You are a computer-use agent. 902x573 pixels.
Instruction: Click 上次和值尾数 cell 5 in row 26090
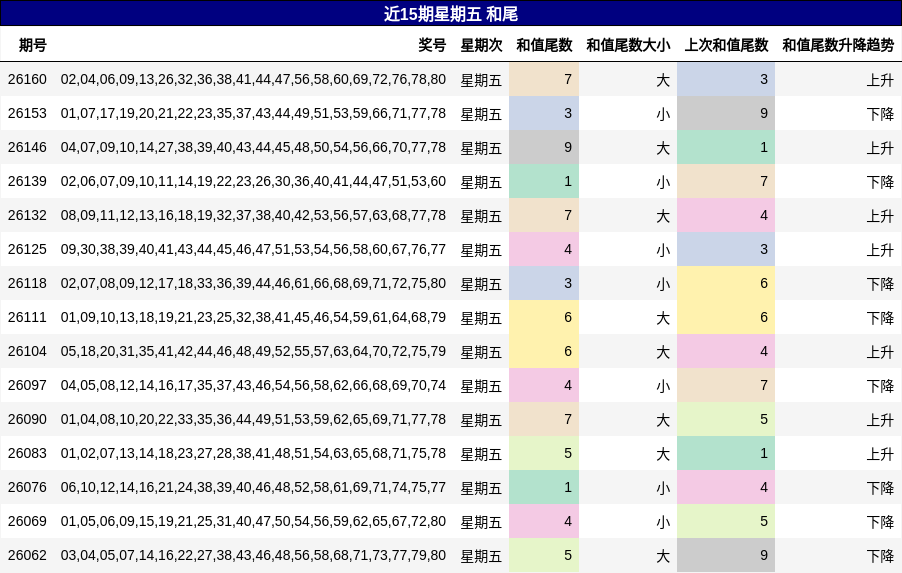726,419
